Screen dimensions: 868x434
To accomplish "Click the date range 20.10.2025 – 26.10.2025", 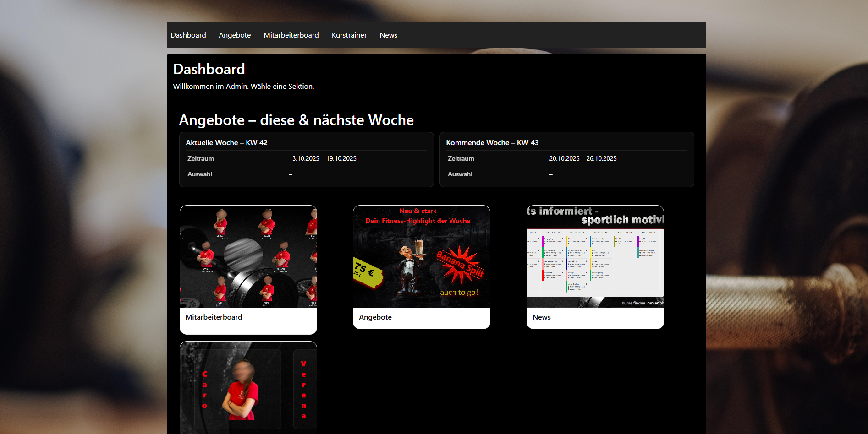I will [582, 159].
